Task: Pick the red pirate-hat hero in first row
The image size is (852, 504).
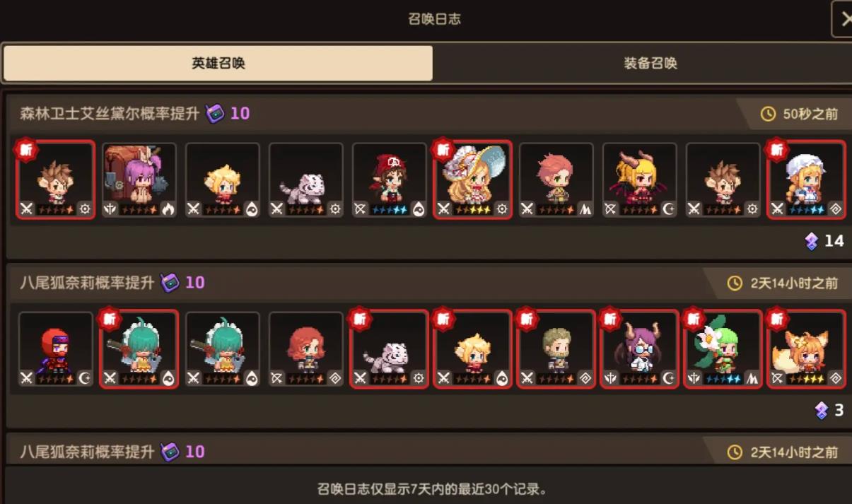Action: tap(390, 180)
